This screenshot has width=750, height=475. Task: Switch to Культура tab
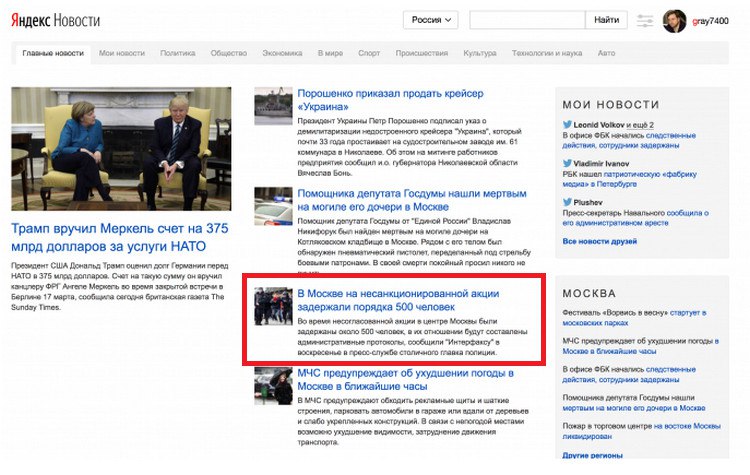click(x=480, y=53)
